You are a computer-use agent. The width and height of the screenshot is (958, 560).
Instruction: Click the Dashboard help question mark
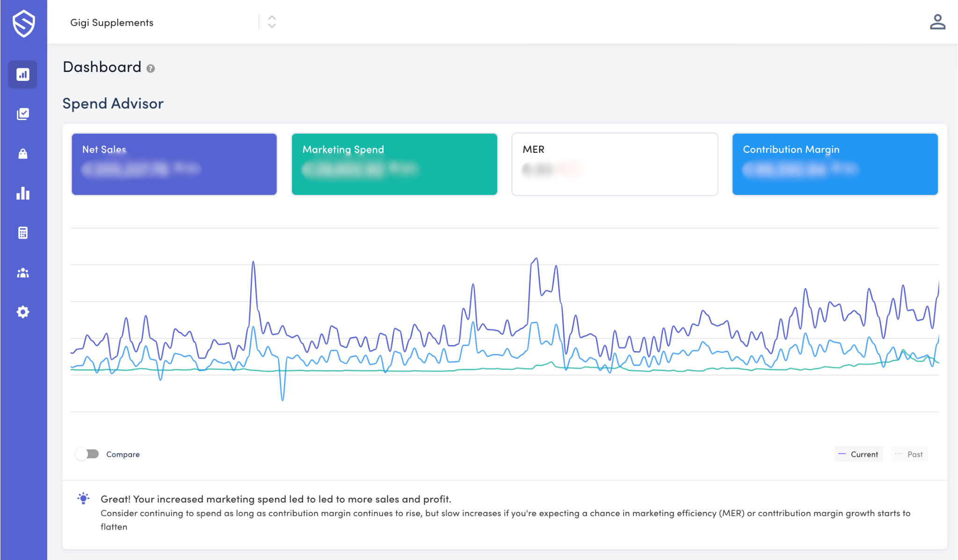pos(151,69)
